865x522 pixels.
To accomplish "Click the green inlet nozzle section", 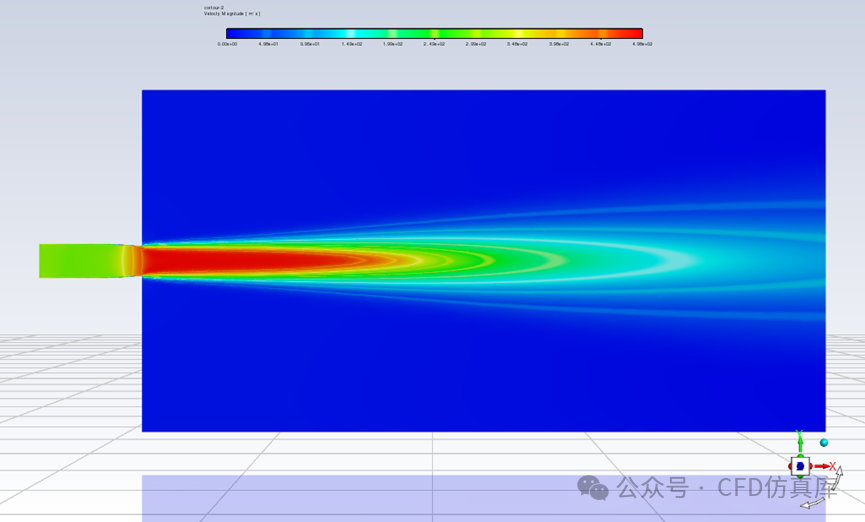I will [x=80, y=261].
